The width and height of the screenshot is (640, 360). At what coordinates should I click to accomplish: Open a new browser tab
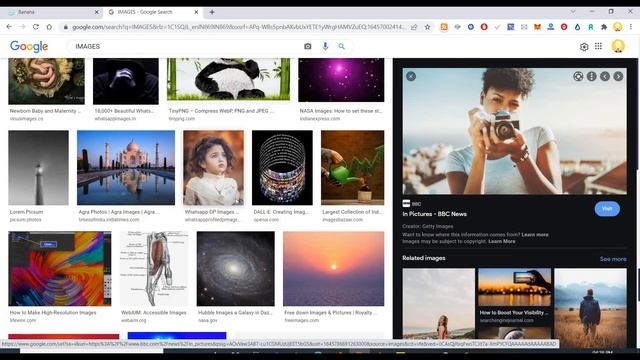click(x=212, y=12)
